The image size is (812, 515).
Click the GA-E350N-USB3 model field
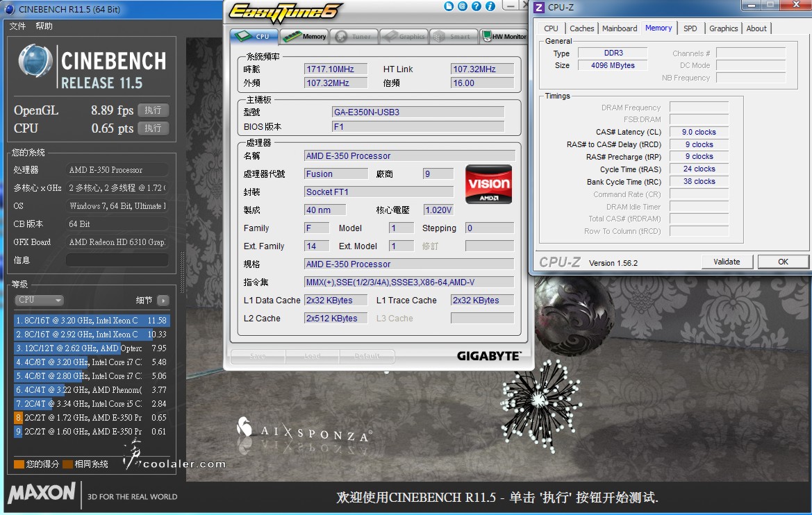[x=418, y=112]
